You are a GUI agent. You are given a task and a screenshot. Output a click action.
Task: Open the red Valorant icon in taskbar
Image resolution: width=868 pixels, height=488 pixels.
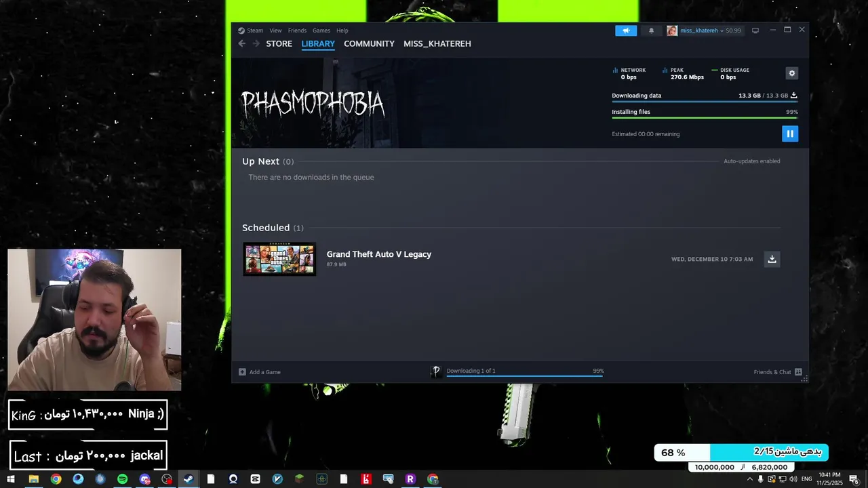point(366,479)
